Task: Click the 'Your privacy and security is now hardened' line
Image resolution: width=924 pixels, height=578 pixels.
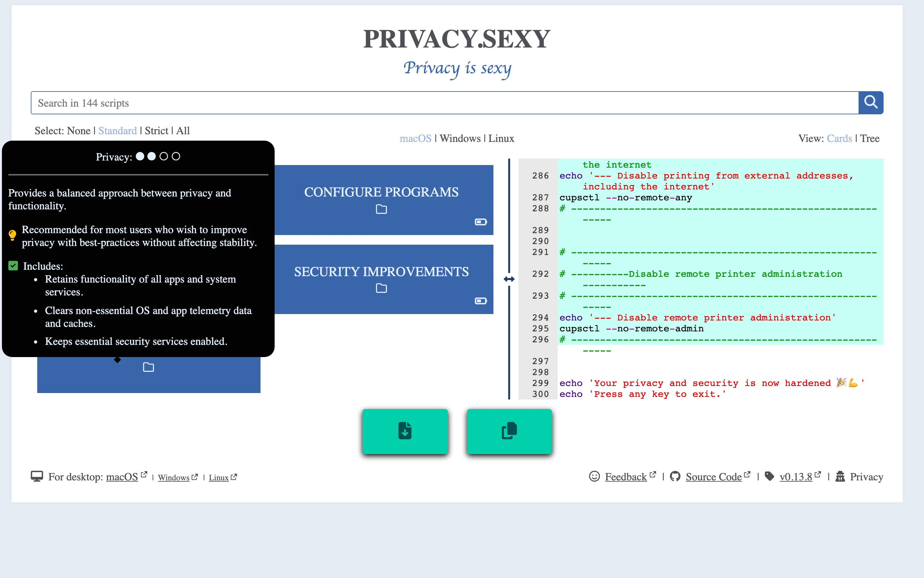Action: click(x=712, y=383)
